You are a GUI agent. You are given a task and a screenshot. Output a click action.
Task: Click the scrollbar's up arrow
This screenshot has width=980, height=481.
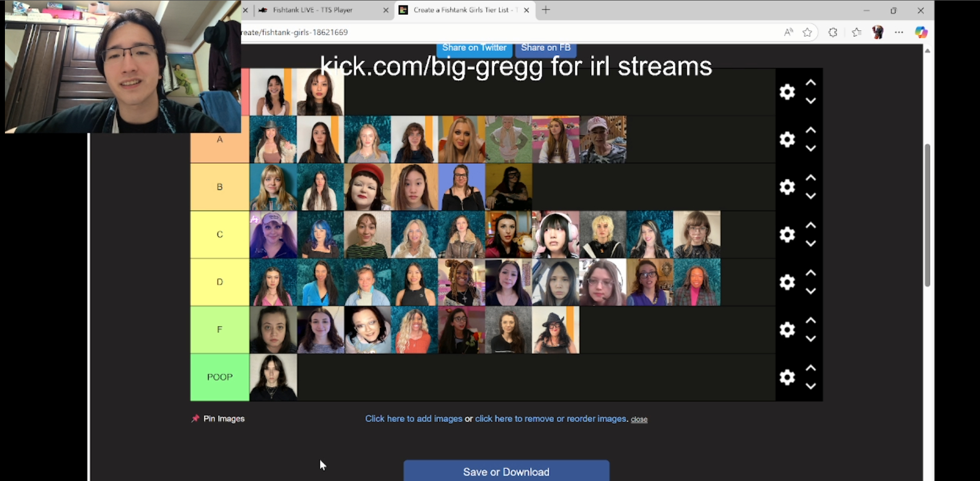[927, 50]
